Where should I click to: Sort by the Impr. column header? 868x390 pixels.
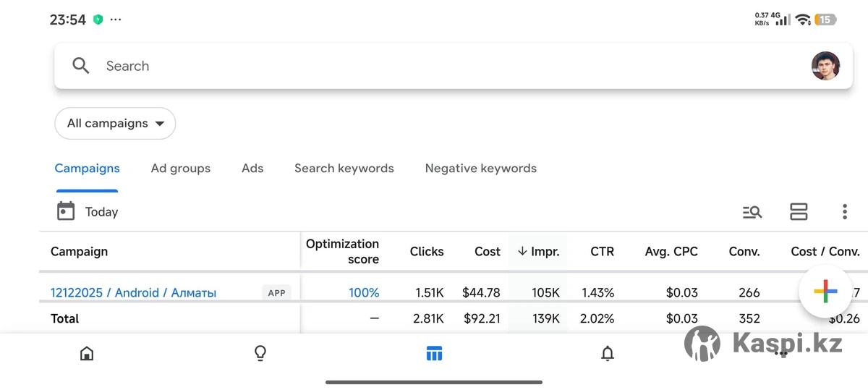(538, 252)
